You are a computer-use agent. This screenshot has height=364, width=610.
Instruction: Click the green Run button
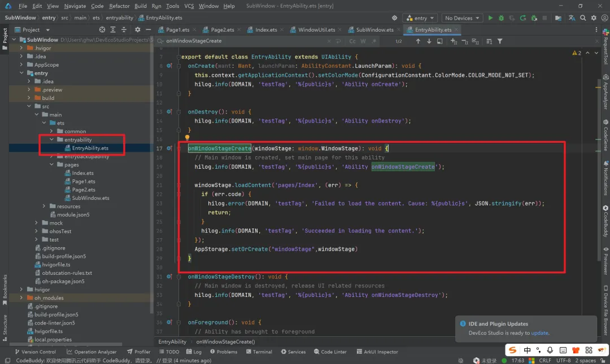[x=490, y=18]
